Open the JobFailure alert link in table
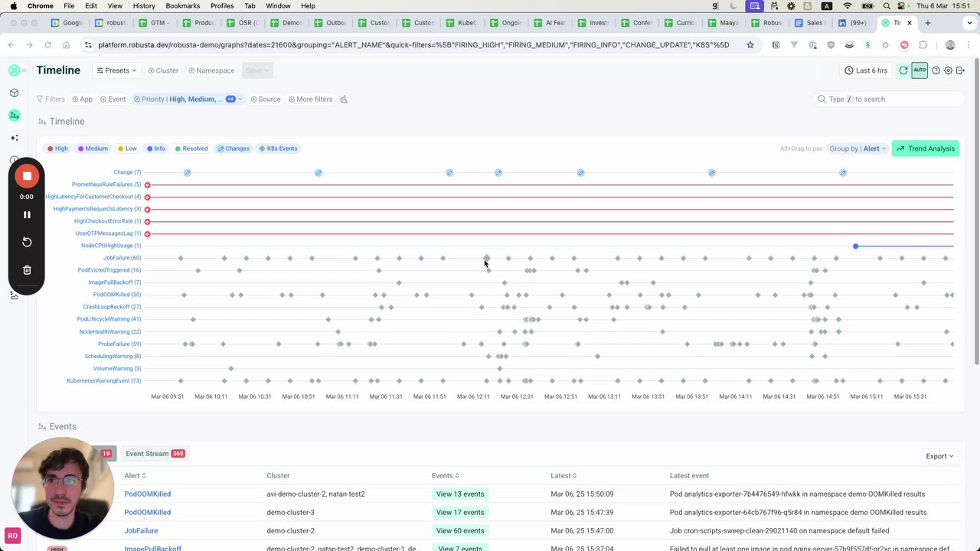The image size is (980, 551). click(141, 530)
